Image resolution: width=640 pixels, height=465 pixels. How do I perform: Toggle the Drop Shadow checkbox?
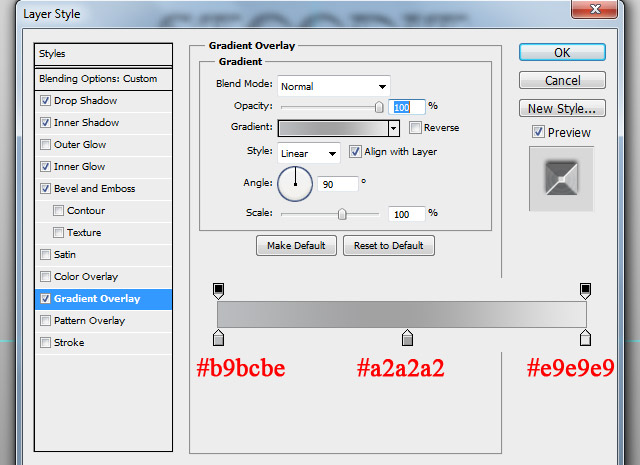tap(45, 100)
